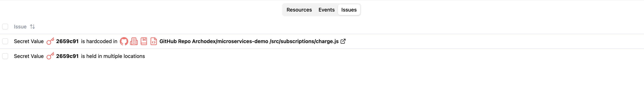The image size is (644, 110).
Task: Open the repository book icon in the first issue
Action: pyautogui.click(x=144, y=41)
